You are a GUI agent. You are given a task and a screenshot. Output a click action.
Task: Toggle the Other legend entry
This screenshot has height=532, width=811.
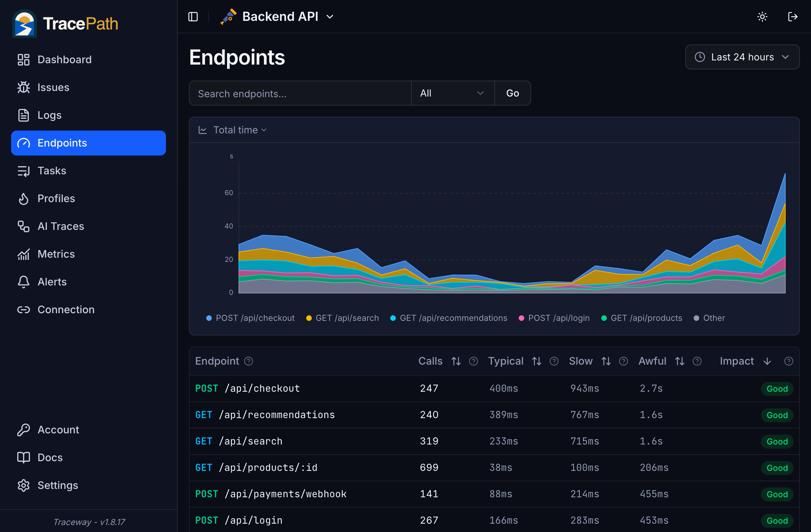(x=709, y=318)
